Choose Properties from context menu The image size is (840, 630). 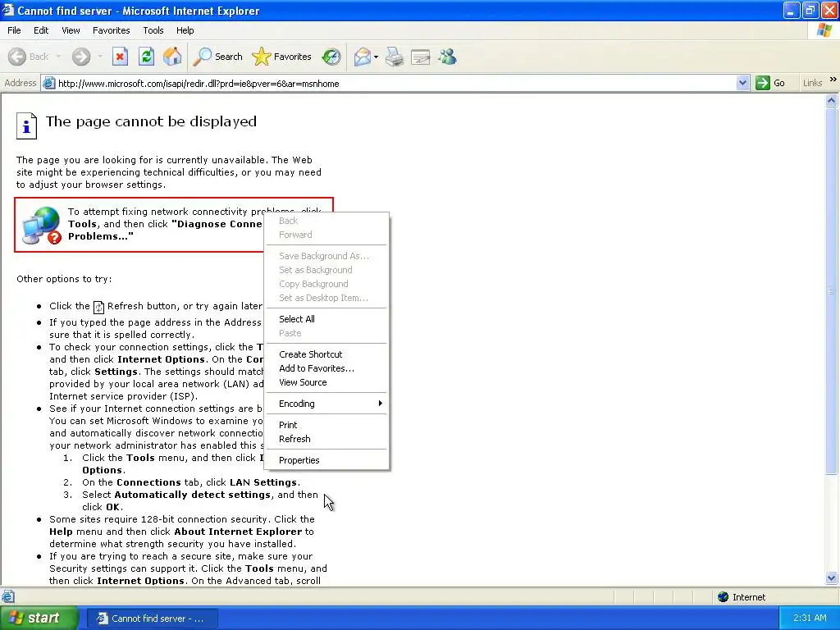tap(326, 460)
